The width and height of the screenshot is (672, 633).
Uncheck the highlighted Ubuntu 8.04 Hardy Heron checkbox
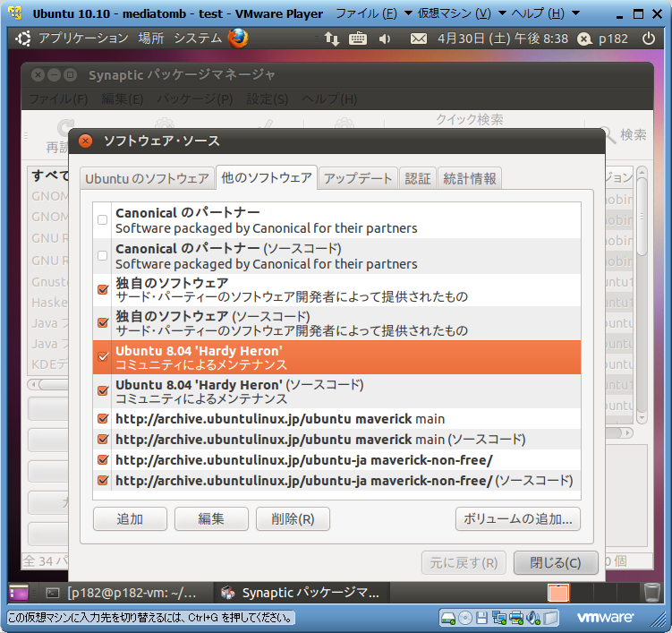tap(102, 357)
